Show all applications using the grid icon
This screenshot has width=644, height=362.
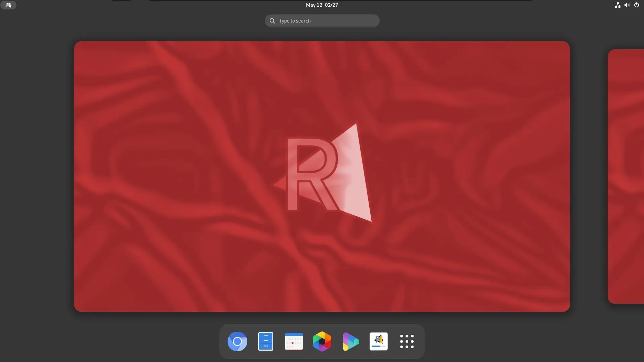click(407, 341)
